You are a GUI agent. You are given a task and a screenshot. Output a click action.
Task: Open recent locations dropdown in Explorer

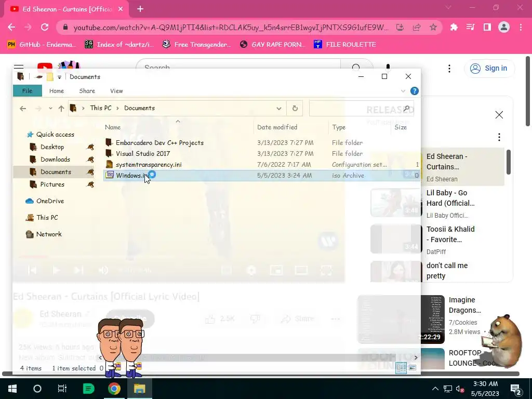[x=50, y=109]
